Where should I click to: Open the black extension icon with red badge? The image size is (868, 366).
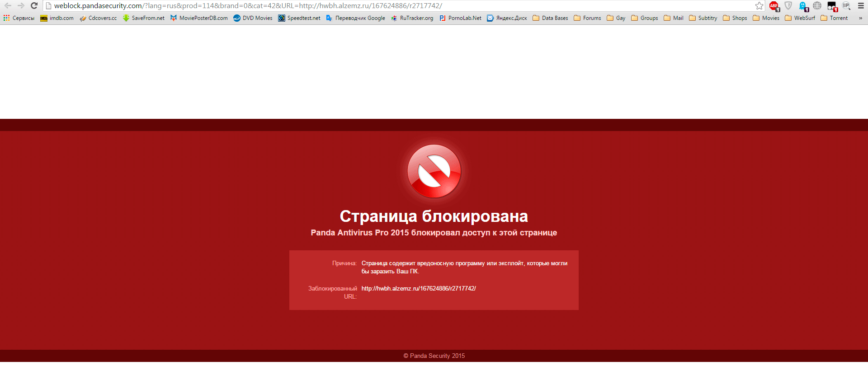tap(832, 6)
